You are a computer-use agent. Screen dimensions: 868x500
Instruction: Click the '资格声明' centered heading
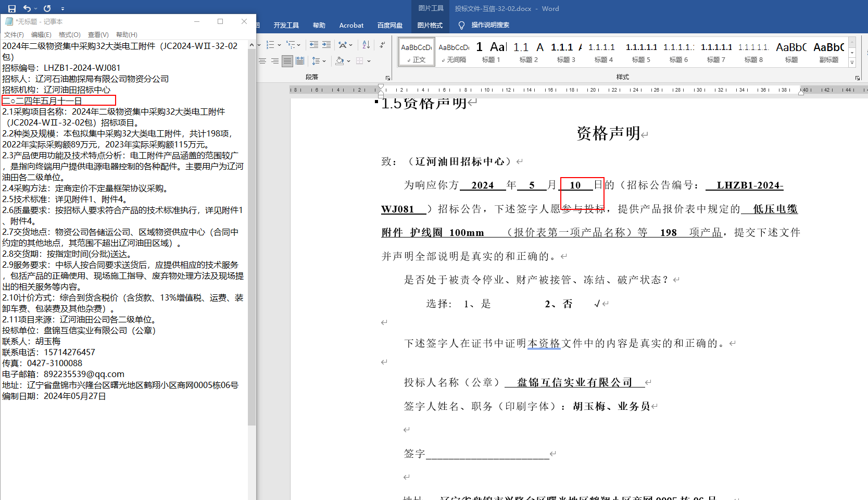[x=608, y=133]
